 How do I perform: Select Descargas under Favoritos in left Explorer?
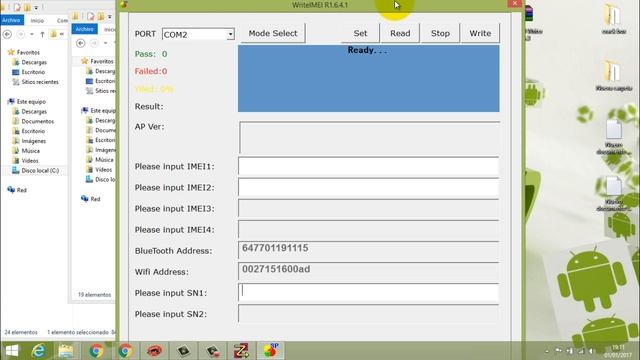[34, 62]
